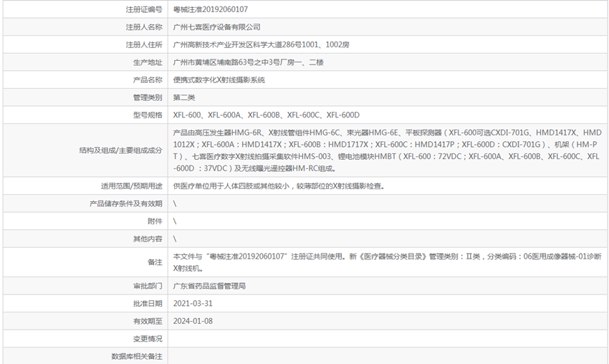Click the 结构及组成/主要组成成分 label
The height and width of the screenshot is (364, 609).
(x=121, y=150)
